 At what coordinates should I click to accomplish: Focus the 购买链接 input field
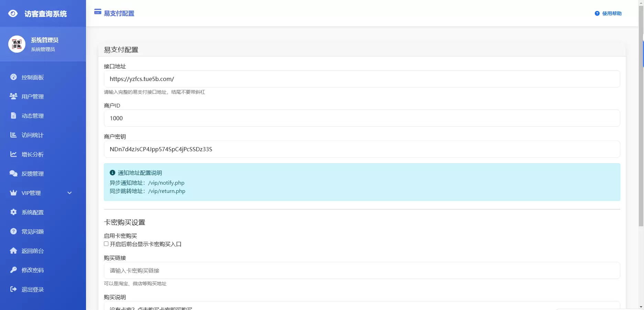click(362, 270)
